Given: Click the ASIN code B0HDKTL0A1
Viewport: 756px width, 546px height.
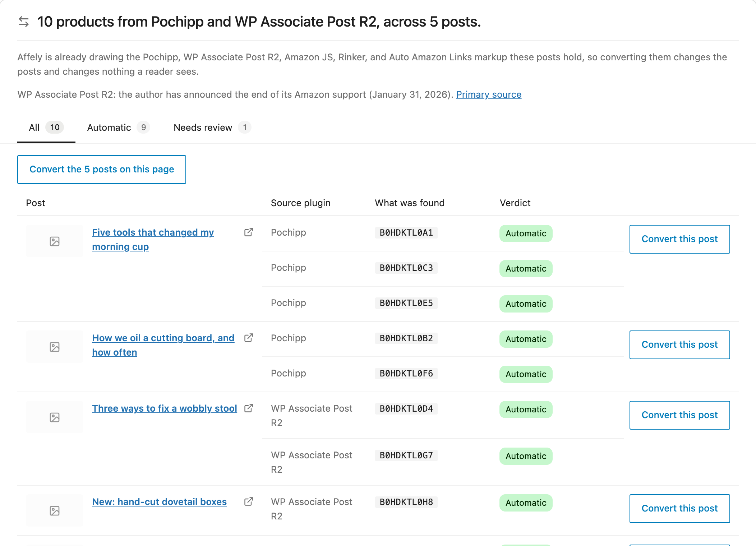Looking at the screenshot, I should [x=406, y=233].
